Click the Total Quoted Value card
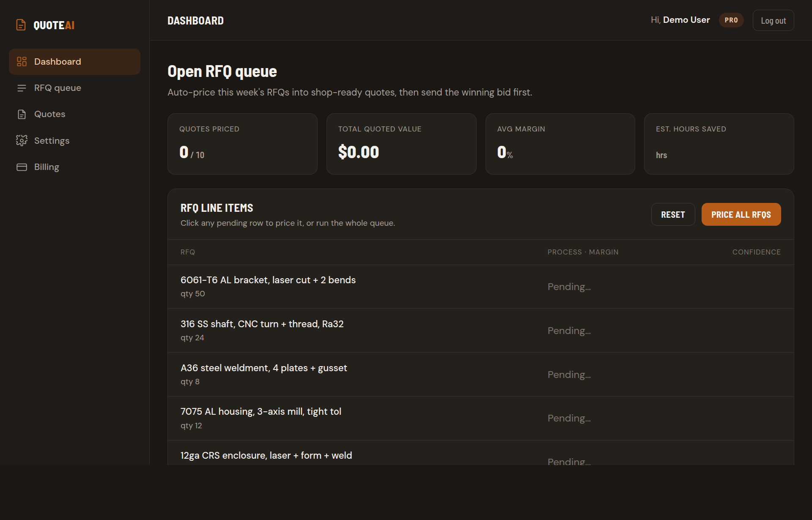This screenshot has height=520, width=812. coord(401,144)
